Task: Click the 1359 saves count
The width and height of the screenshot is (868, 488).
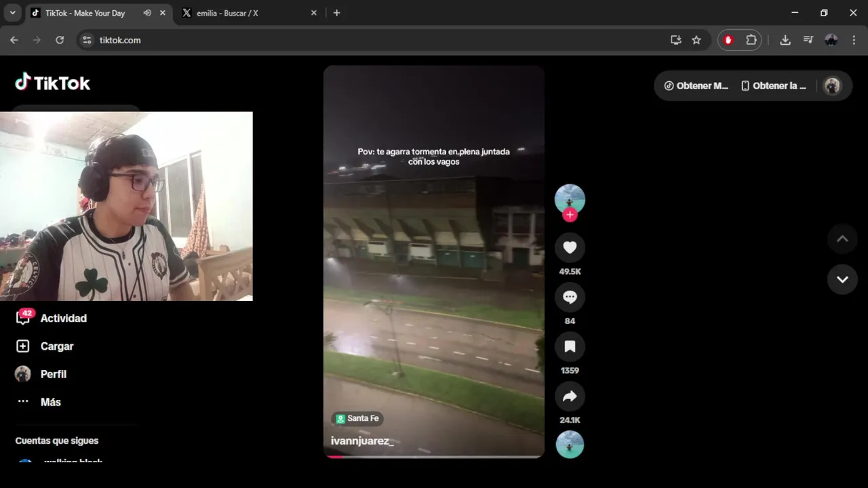Action: pos(570,371)
